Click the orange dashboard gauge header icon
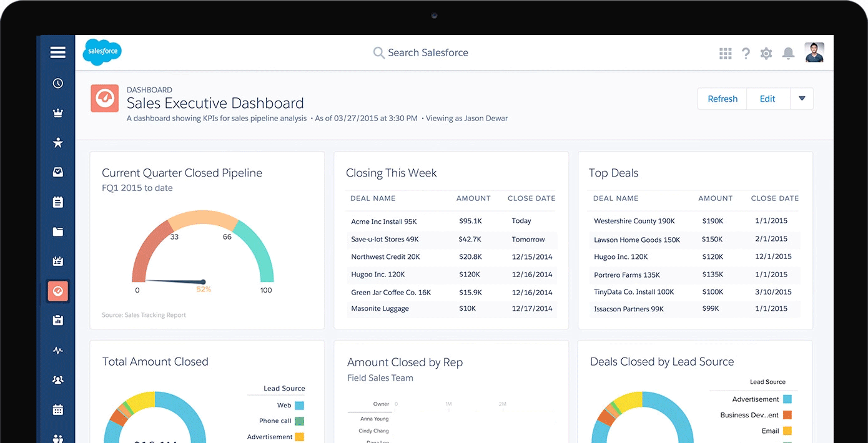Viewport: 868px width, 443px height. pos(104,99)
